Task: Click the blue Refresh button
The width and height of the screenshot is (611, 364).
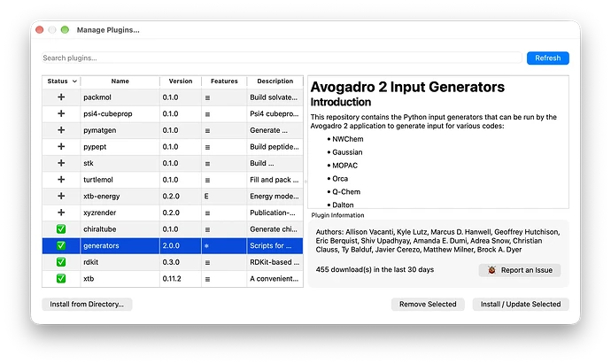Action: click(x=548, y=58)
